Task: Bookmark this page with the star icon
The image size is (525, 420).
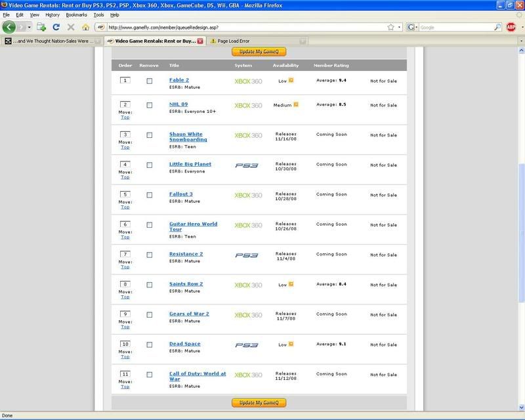Action: [x=390, y=27]
